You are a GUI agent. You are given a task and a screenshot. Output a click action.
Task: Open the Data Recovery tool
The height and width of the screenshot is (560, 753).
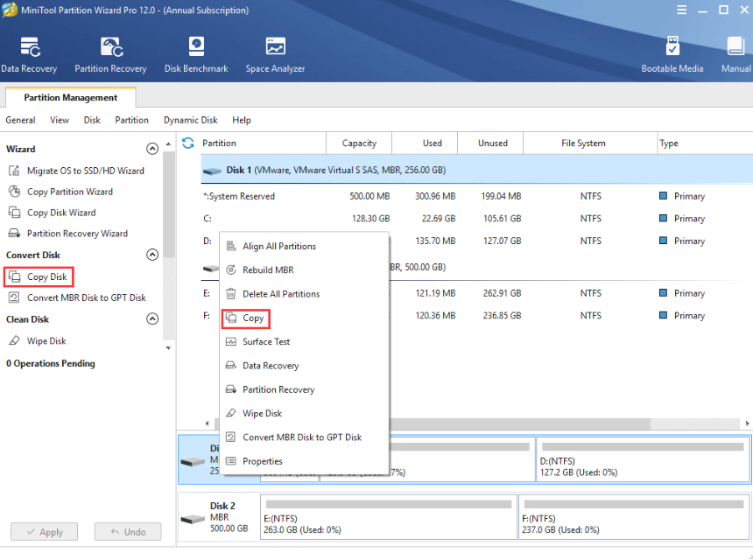point(30,52)
